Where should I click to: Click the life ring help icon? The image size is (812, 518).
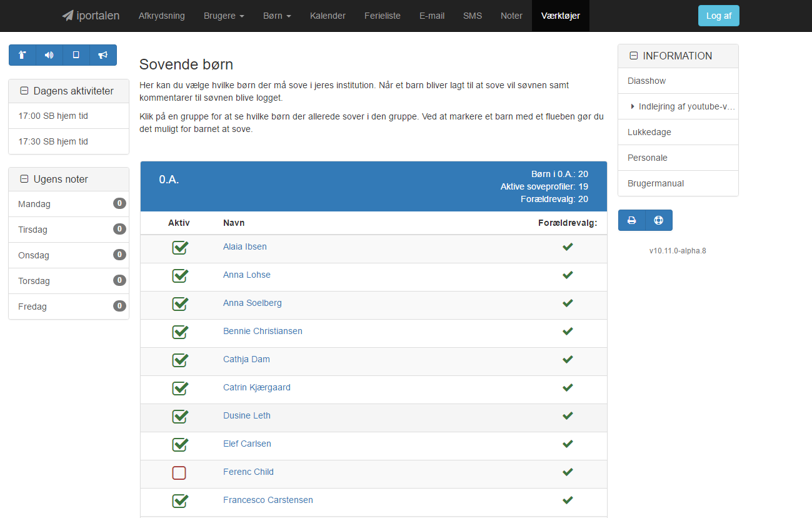(x=659, y=220)
